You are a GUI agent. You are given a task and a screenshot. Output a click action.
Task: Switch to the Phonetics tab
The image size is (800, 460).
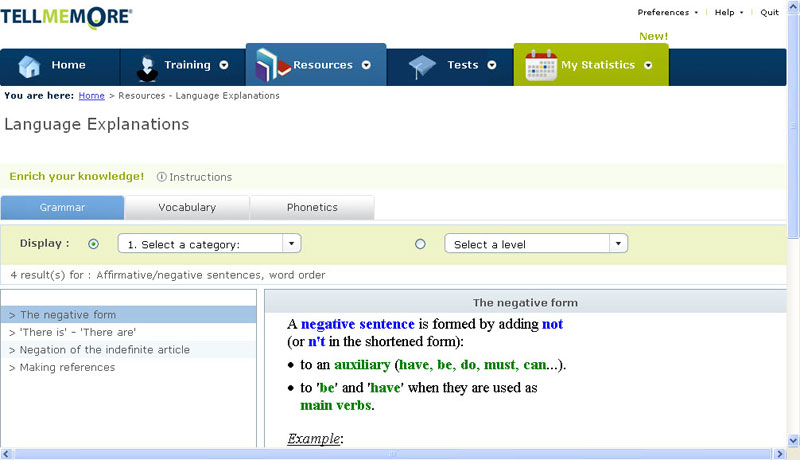[312, 208]
